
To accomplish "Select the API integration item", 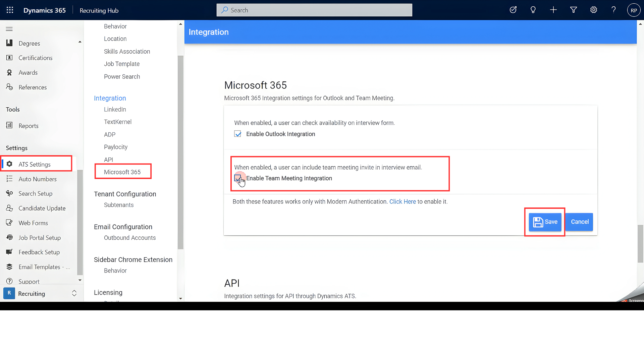I will point(108,160).
